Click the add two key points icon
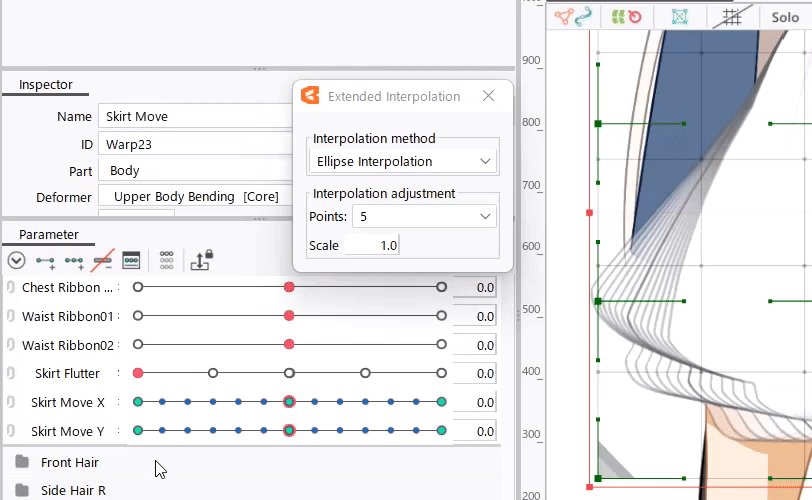 click(x=46, y=261)
